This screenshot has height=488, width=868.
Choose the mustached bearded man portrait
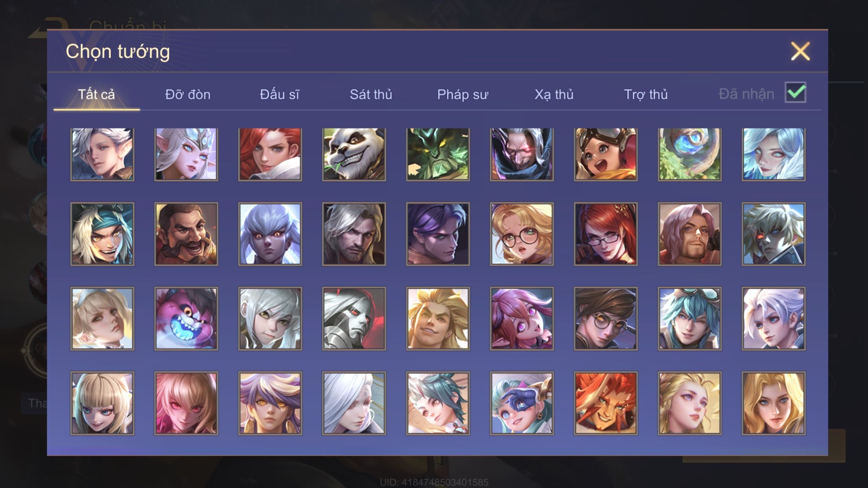click(186, 234)
